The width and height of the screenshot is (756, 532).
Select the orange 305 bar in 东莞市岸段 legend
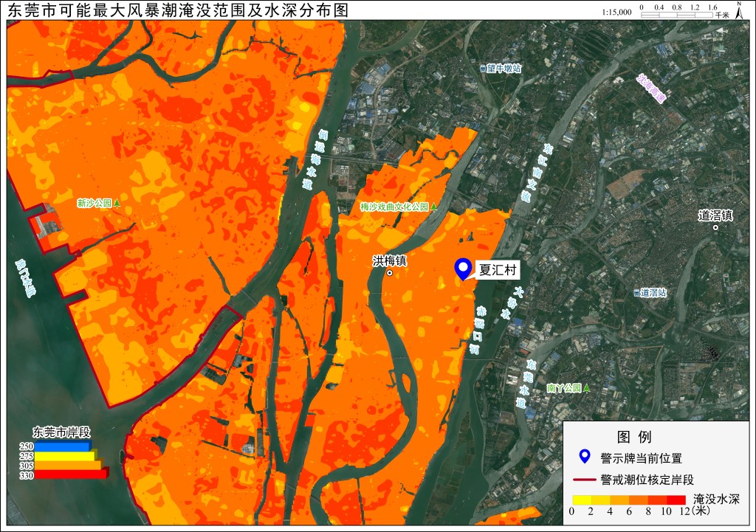pyautogui.click(x=68, y=465)
